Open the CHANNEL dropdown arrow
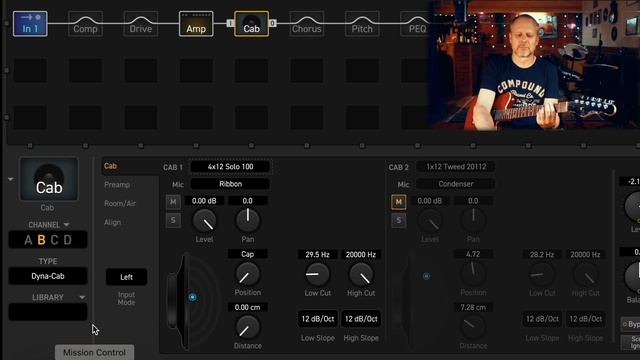Viewport: 640px width, 360px height. (67, 225)
